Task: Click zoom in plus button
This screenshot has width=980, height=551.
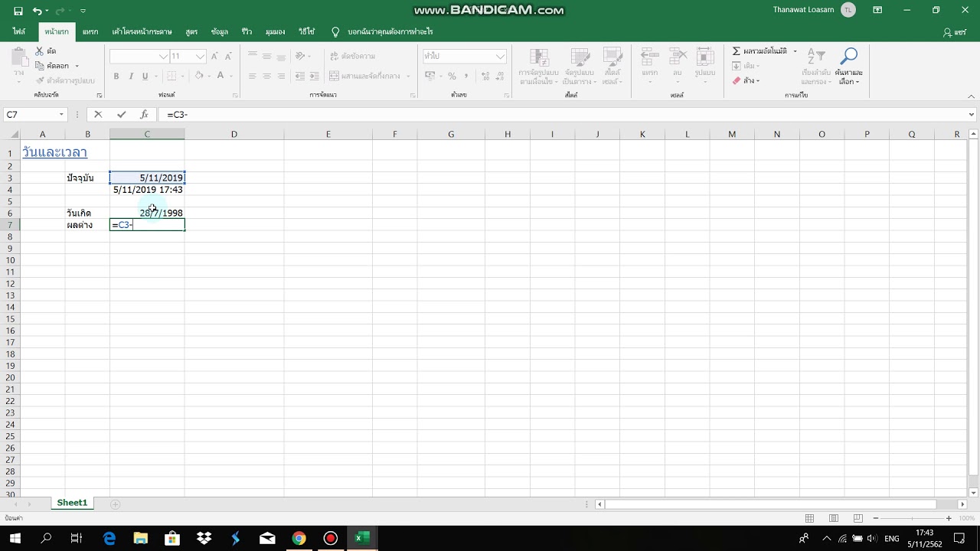Action: [949, 518]
